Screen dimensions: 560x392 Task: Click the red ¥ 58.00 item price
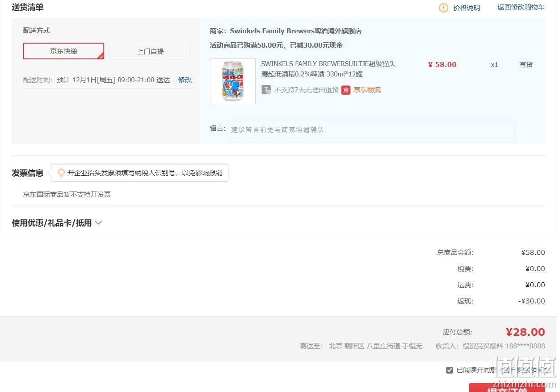442,65
